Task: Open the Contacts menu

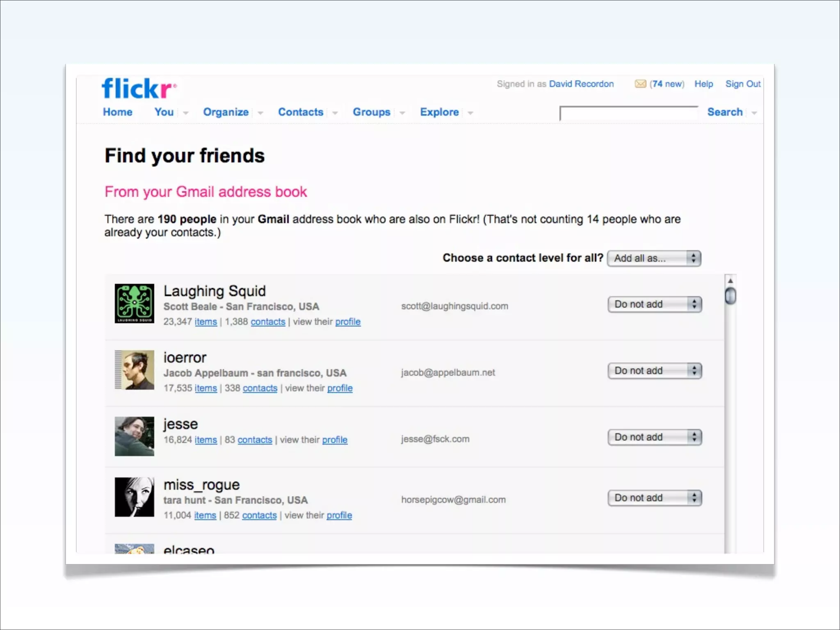Action: click(x=301, y=112)
